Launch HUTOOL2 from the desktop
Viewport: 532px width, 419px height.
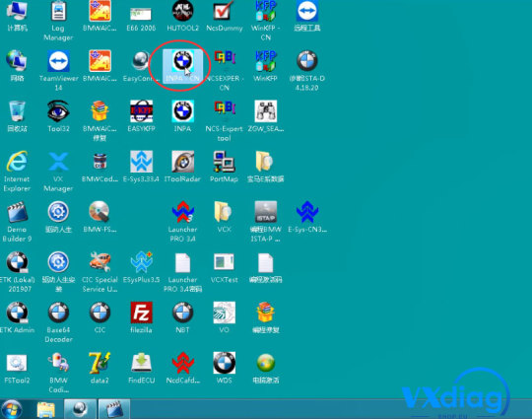pos(183,16)
